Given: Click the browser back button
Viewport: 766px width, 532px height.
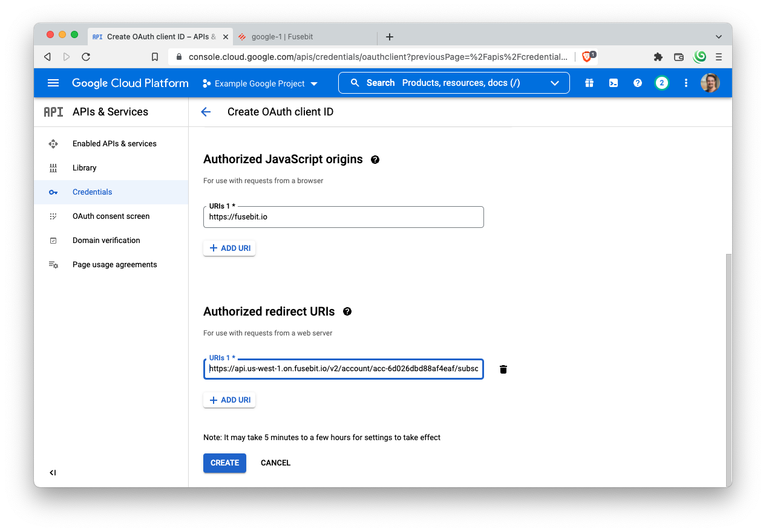Looking at the screenshot, I should click(47, 57).
